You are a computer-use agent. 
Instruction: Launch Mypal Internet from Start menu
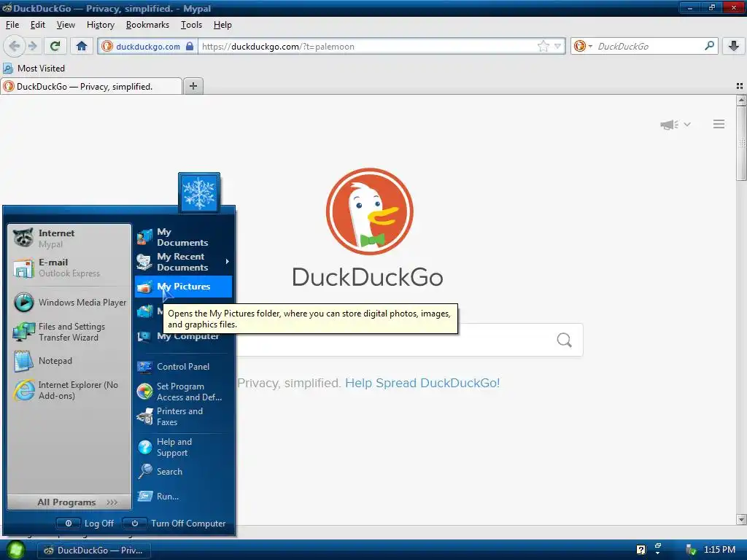(69, 238)
